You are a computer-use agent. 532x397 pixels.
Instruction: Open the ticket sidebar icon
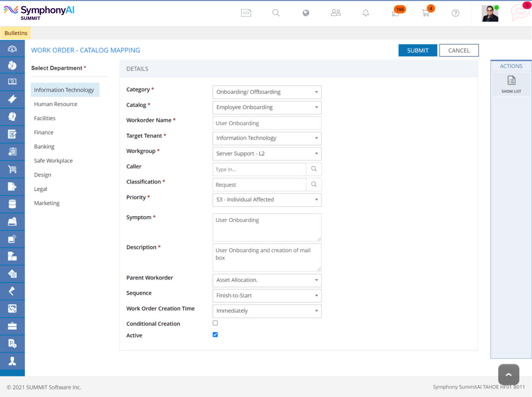(12, 99)
